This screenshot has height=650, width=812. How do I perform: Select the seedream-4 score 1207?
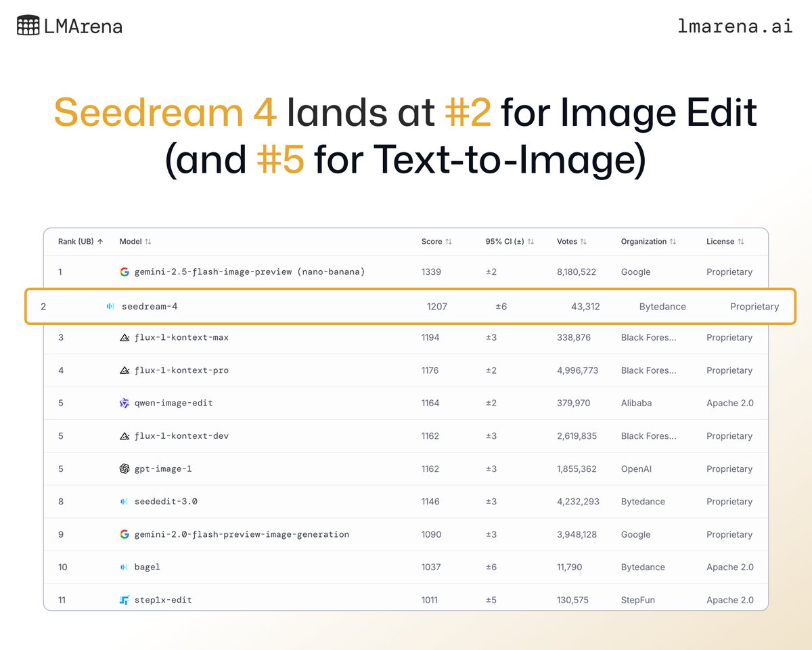pos(437,307)
